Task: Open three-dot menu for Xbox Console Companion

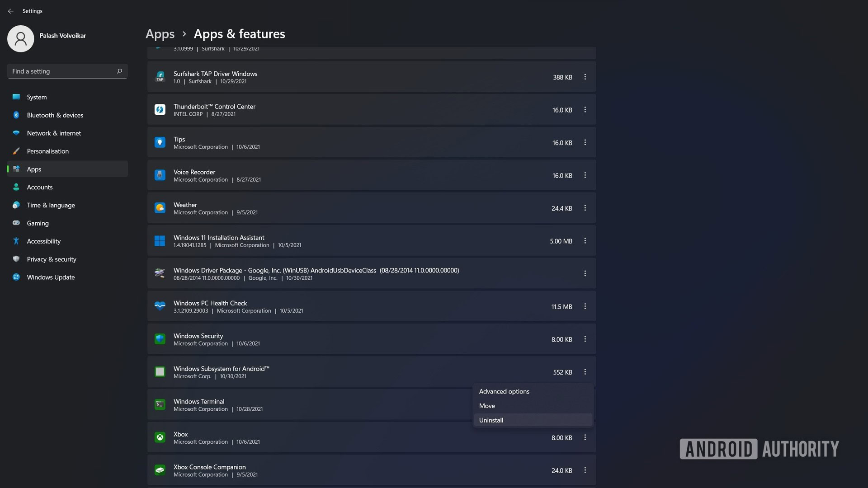Action: 585,470
